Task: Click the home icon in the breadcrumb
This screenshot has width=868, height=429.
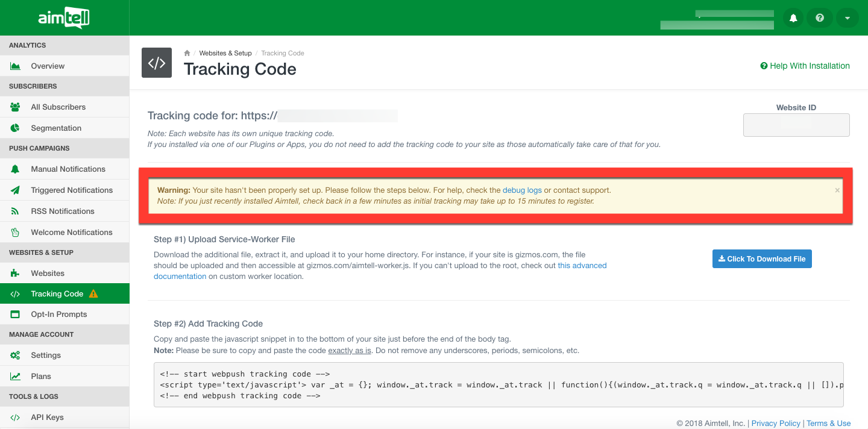Action: pyautogui.click(x=187, y=53)
